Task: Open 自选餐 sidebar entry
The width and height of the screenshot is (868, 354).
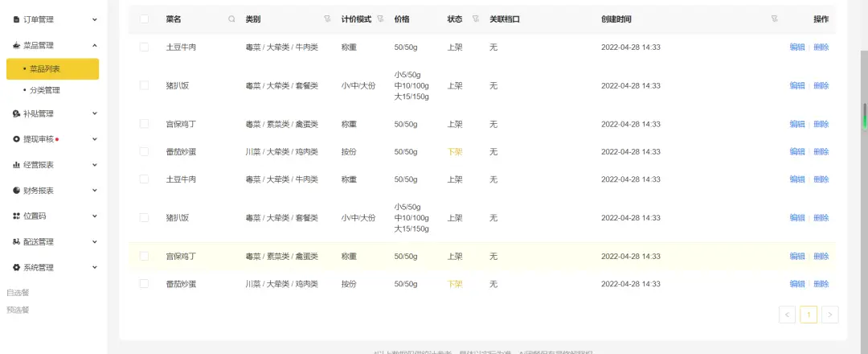Action: pos(18,293)
